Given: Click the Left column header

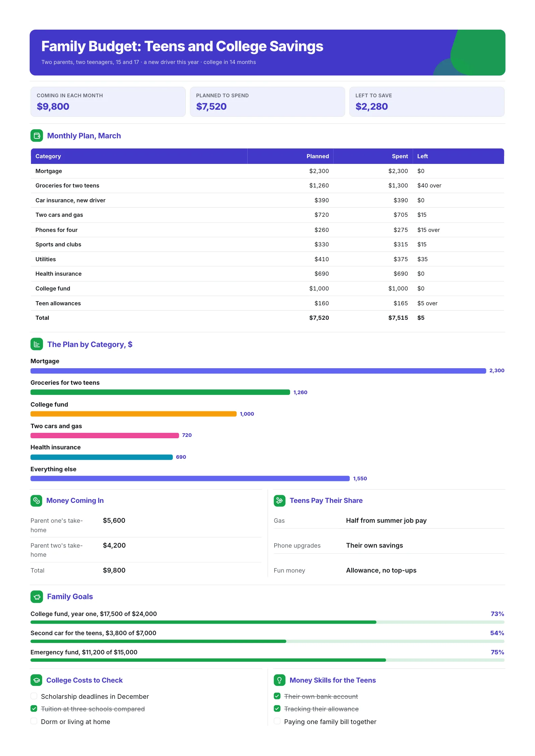Looking at the screenshot, I should pos(459,156).
